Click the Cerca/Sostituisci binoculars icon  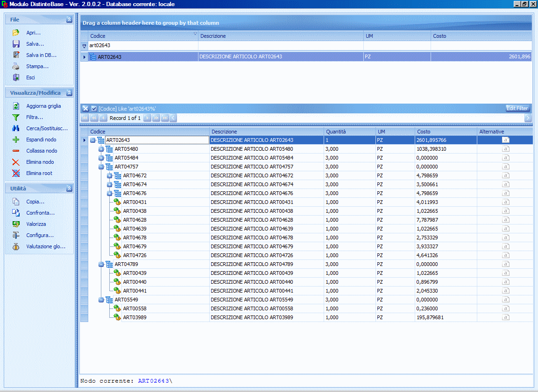[x=16, y=128]
